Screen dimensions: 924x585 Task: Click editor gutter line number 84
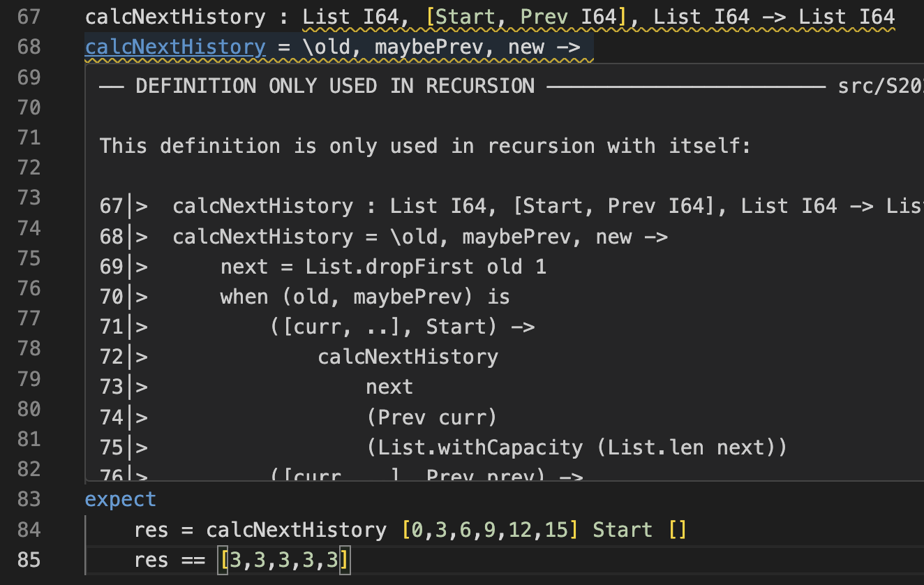[29, 530]
